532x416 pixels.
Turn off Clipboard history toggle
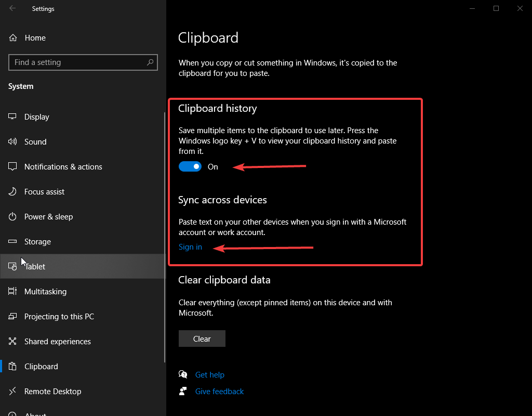pyautogui.click(x=190, y=166)
